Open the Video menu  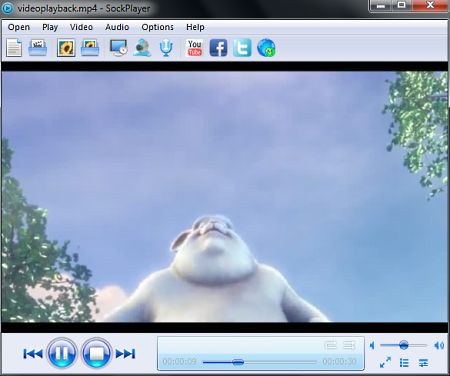[x=81, y=27]
